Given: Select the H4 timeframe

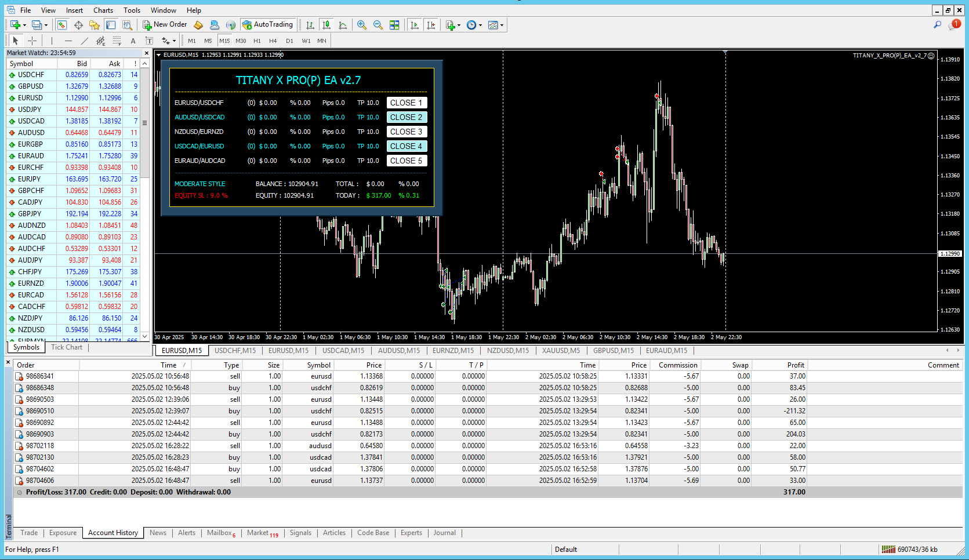Looking at the screenshot, I should 273,41.
